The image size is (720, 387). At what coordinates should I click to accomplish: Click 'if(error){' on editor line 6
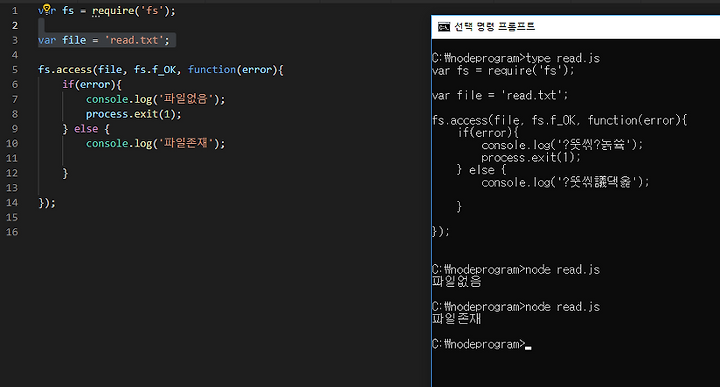point(92,84)
